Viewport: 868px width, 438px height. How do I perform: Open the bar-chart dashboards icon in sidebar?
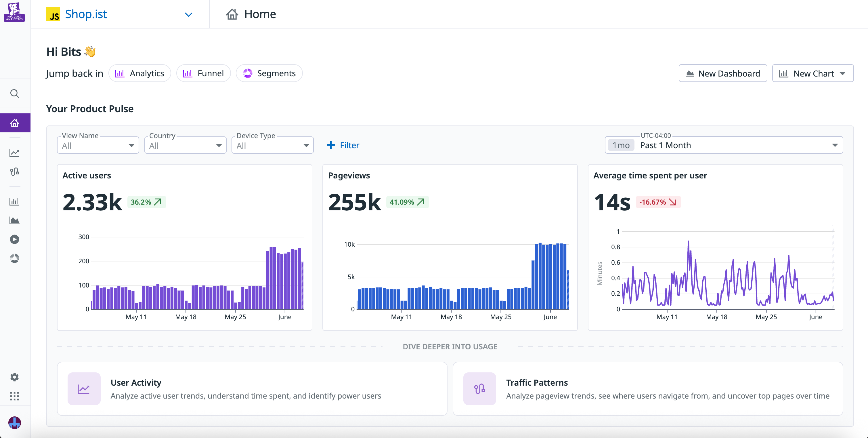coord(15,201)
